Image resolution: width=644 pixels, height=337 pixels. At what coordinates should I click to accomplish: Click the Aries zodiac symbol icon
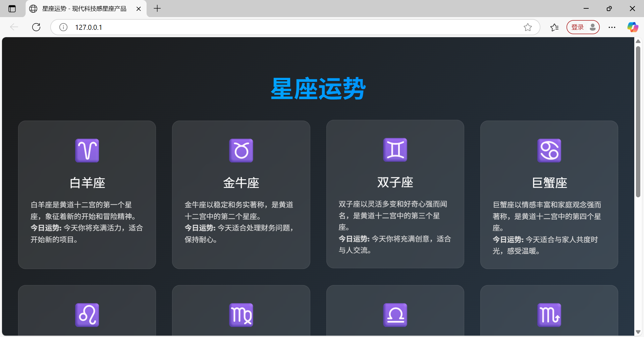[x=87, y=150]
